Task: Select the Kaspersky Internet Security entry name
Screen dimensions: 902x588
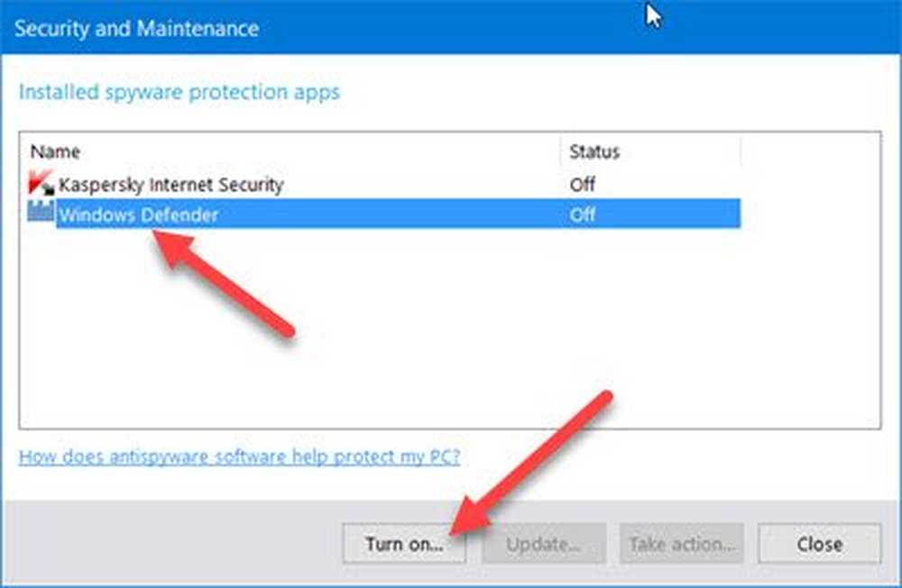Action: pos(170,185)
